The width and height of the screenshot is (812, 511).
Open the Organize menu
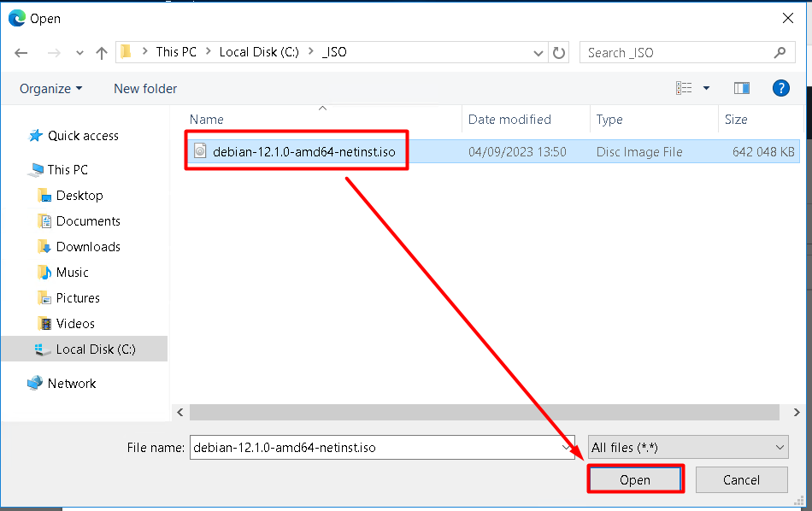click(x=50, y=89)
